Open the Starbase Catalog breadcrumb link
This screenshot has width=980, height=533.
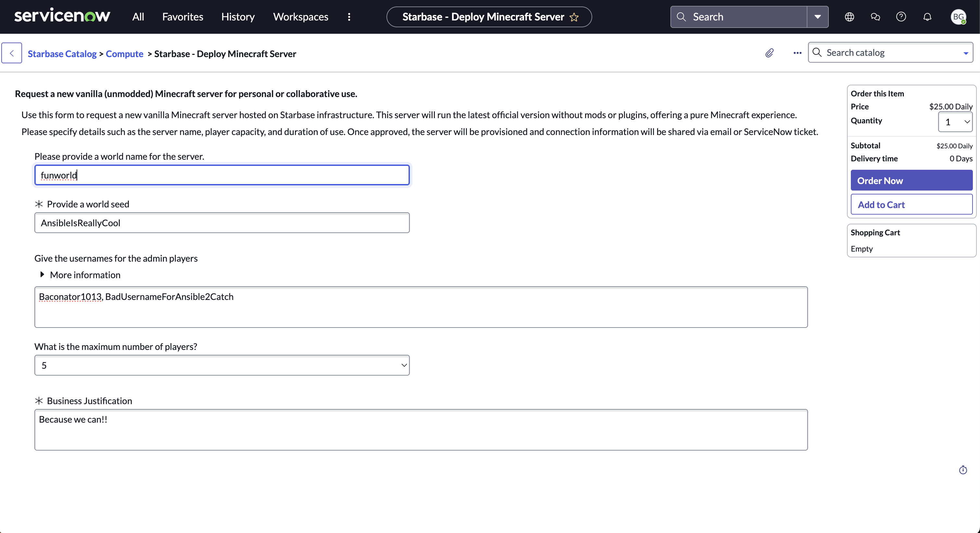point(62,54)
